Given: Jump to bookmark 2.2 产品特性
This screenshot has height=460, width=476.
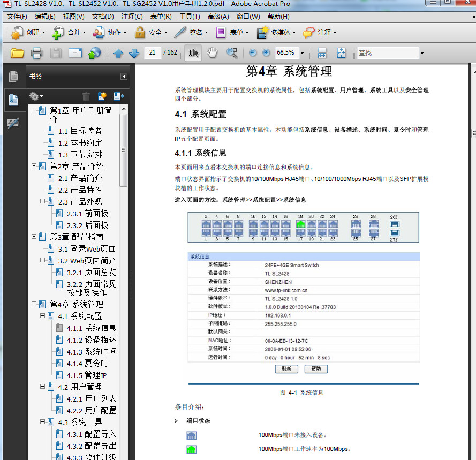Looking at the screenshot, I should point(80,190).
